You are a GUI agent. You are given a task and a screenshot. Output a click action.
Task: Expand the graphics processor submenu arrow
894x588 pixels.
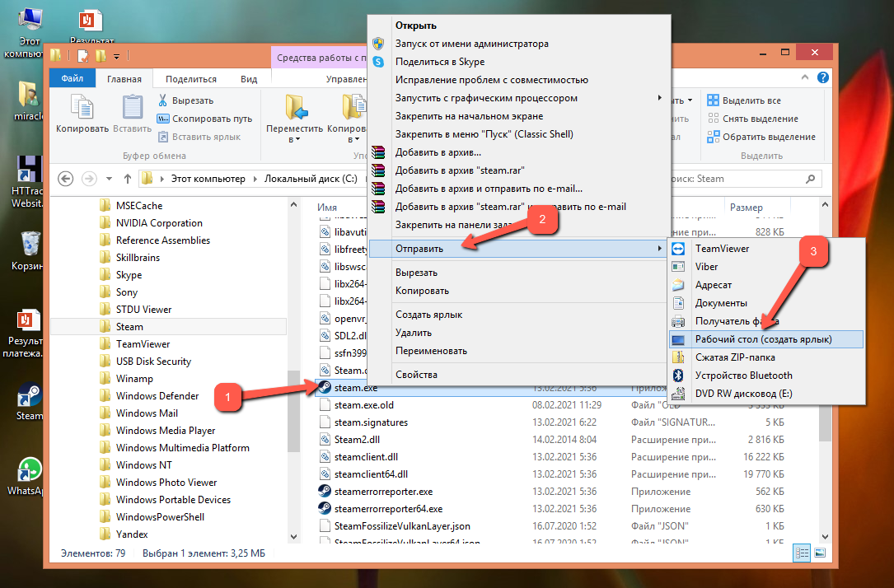pyautogui.click(x=659, y=98)
